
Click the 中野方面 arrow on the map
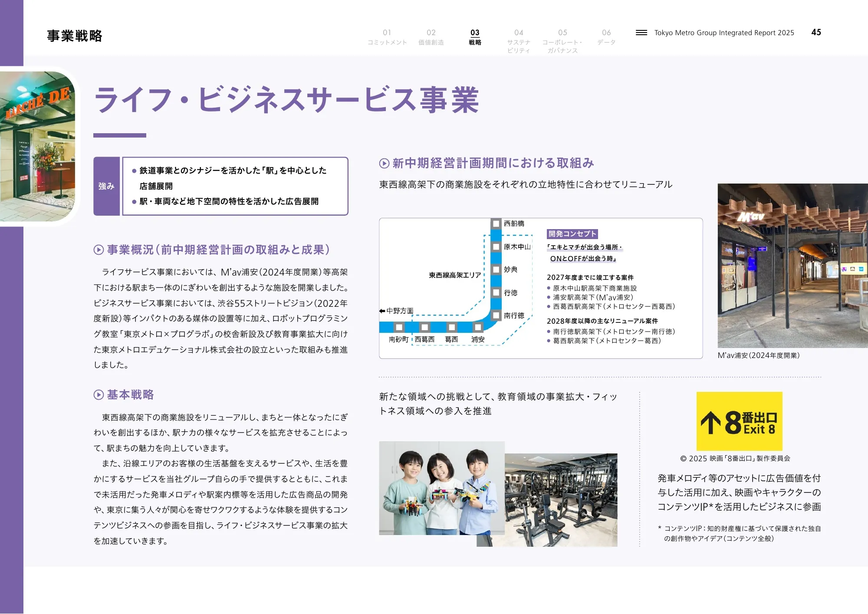pyautogui.click(x=382, y=311)
